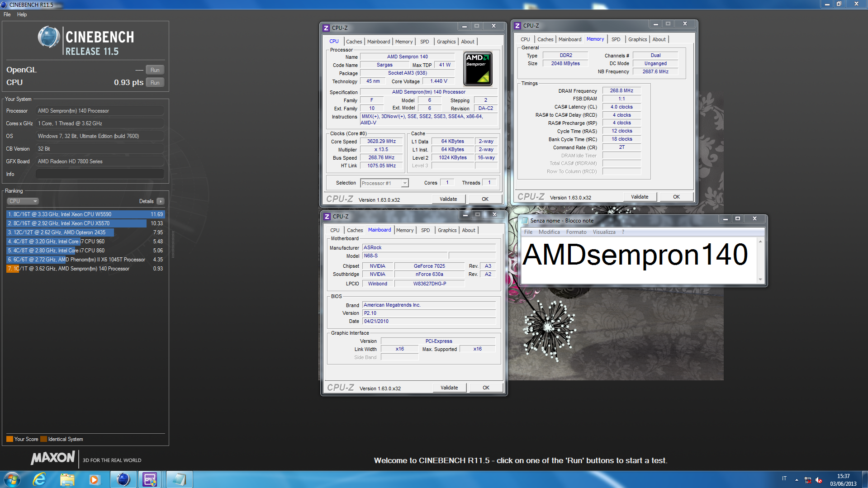Open Notepad Formato menu
Image resolution: width=868 pixels, height=488 pixels.
pos(576,232)
